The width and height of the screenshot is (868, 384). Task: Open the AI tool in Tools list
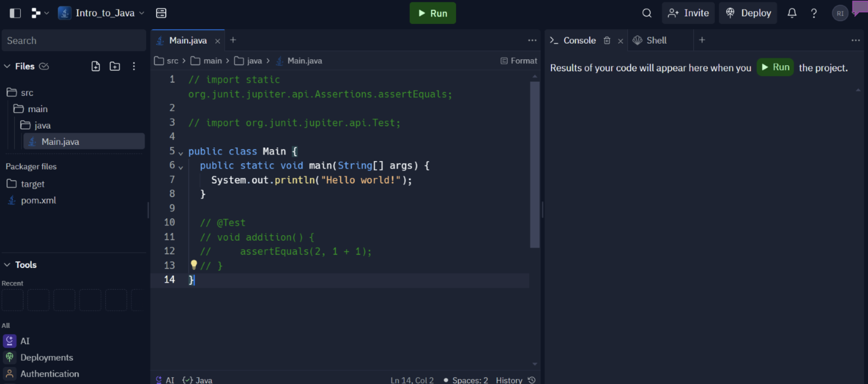pyautogui.click(x=17, y=341)
